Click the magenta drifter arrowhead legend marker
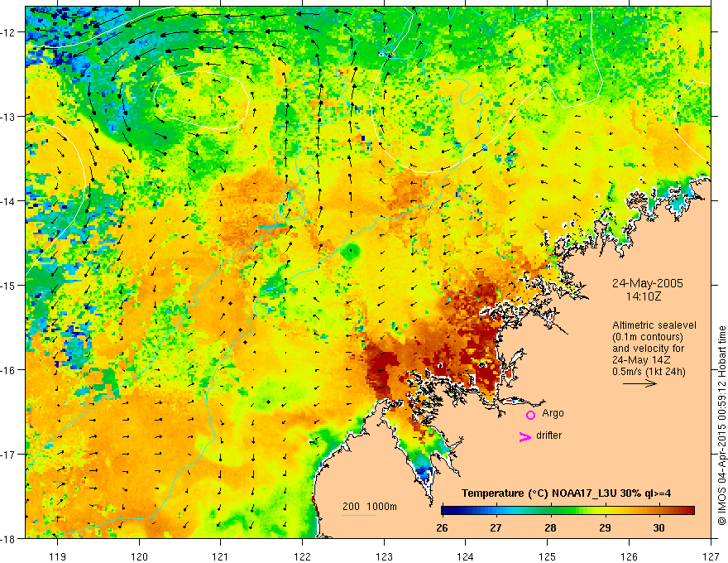This screenshot has height=563, width=728. (525, 436)
